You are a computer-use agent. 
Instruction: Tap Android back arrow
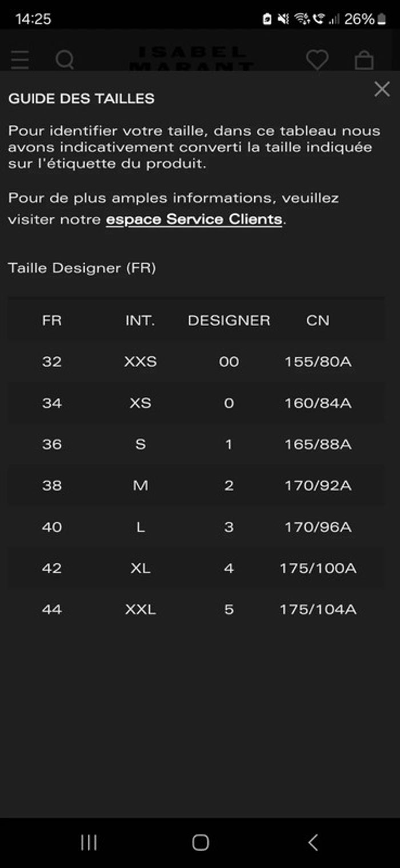tap(313, 842)
